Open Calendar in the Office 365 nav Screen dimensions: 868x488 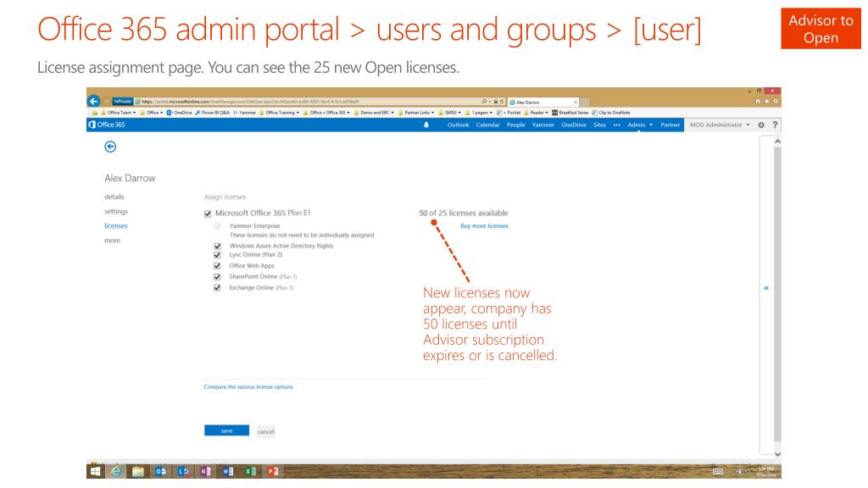tap(487, 125)
